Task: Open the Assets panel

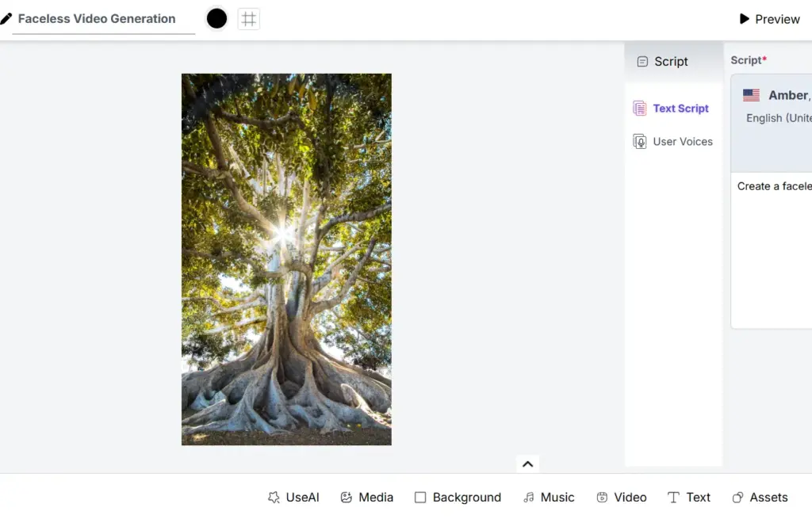Action: pyautogui.click(x=759, y=497)
